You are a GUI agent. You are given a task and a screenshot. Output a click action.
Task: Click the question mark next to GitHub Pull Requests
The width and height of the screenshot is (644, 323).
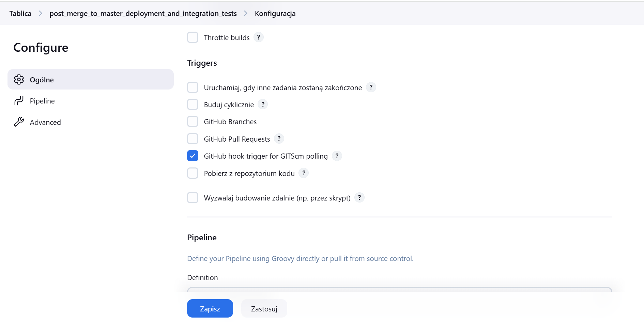coord(279,139)
